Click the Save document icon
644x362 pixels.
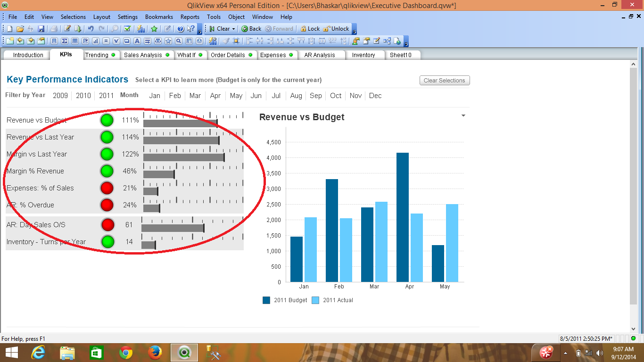coord(41,28)
